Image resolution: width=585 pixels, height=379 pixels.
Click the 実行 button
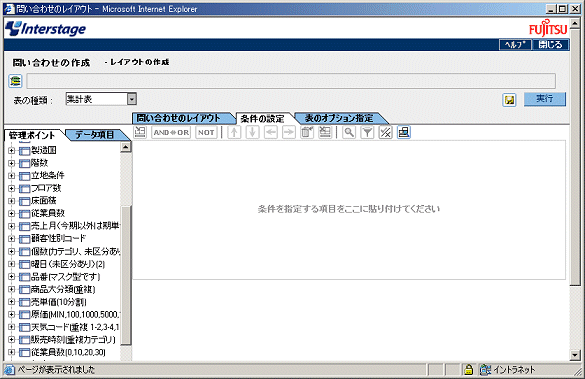coord(545,99)
